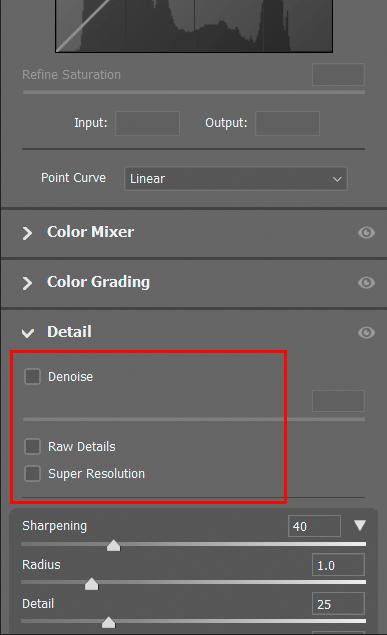Click the Radius value field
The height and width of the screenshot is (635, 387).
[338, 565]
